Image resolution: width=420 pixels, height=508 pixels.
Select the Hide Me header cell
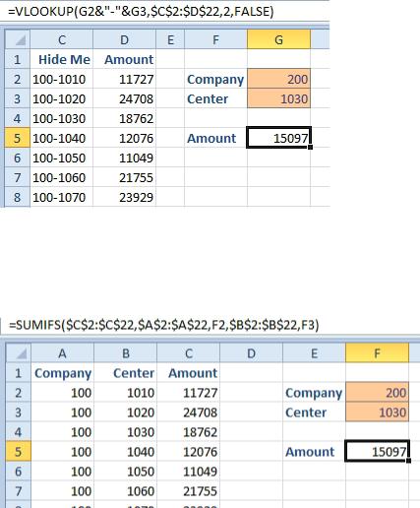tap(62, 59)
